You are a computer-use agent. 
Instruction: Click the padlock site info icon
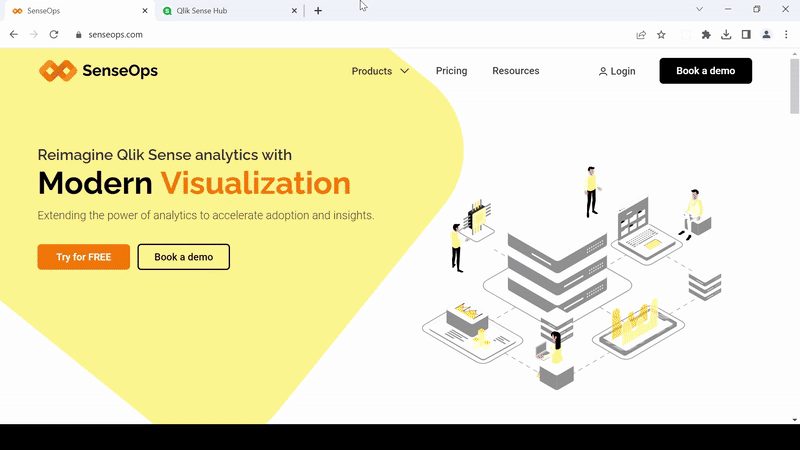(x=78, y=35)
